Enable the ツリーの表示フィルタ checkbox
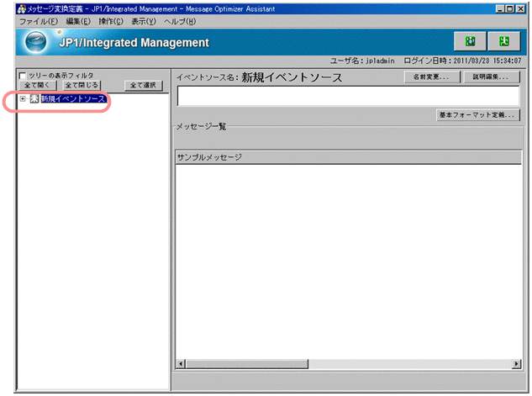The height and width of the screenshot is (396, 532). click(23, 76)
